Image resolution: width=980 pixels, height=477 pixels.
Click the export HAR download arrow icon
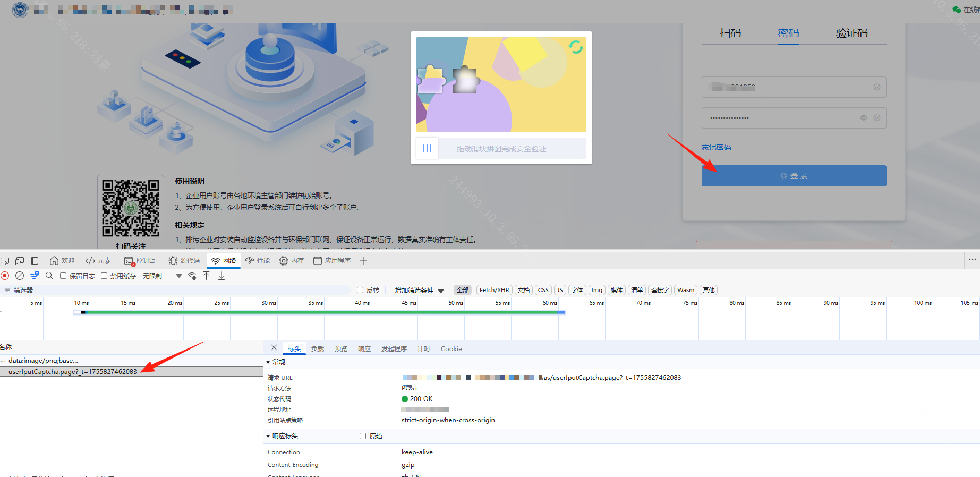221,276
